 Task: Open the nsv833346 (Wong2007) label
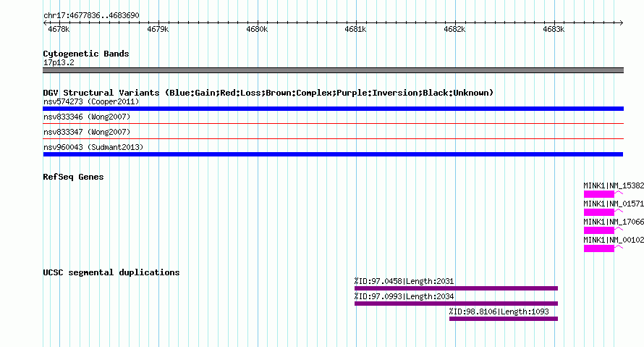87,117
